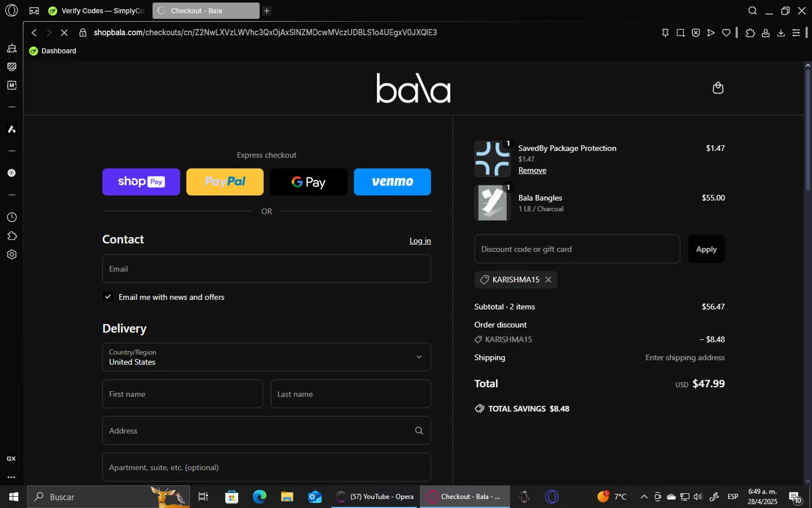Screen dimensions: 812x508
Task: Expand the Country/Region dropdown
Action: (x=266, y=357)
